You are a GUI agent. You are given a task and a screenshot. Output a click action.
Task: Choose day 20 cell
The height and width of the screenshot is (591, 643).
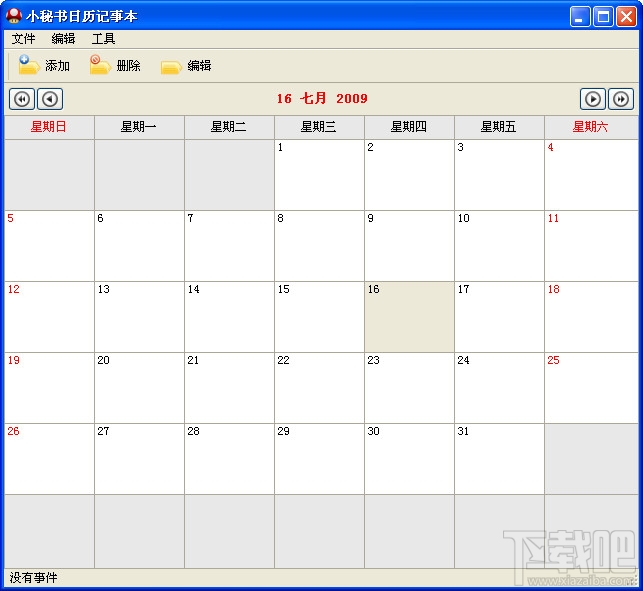139,388
